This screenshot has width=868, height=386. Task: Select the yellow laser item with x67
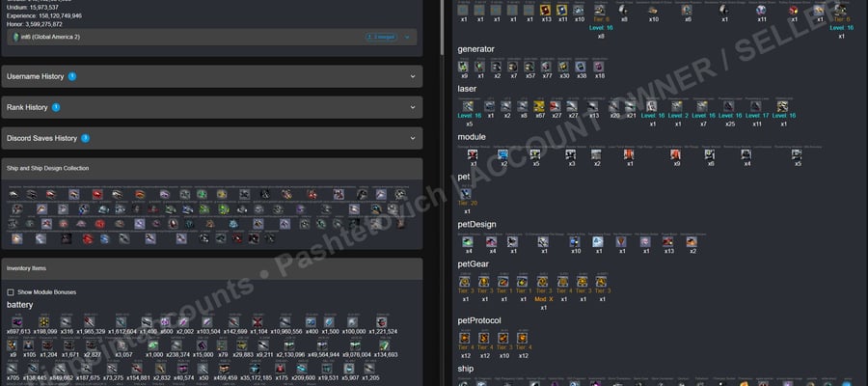pos(539,106)
